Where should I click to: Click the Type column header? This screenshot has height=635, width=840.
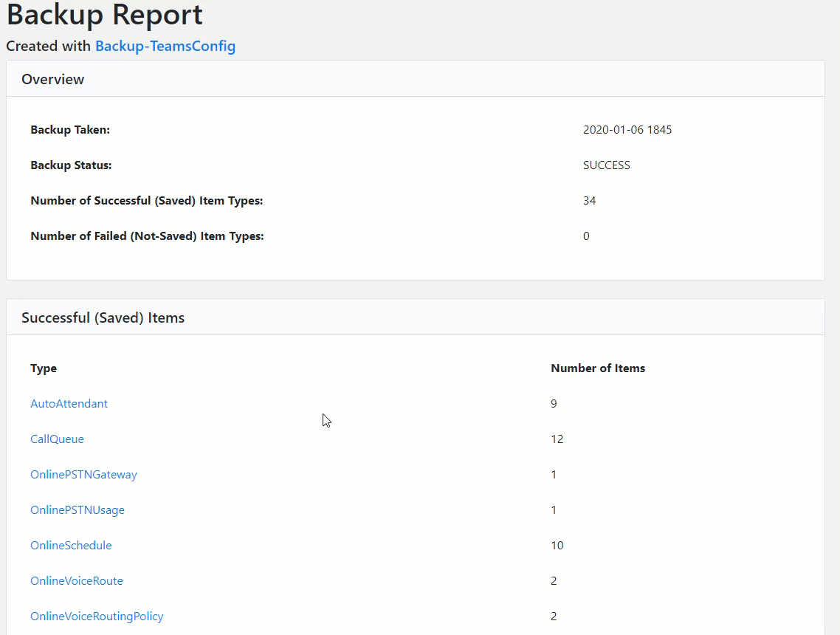pos(44,368)
